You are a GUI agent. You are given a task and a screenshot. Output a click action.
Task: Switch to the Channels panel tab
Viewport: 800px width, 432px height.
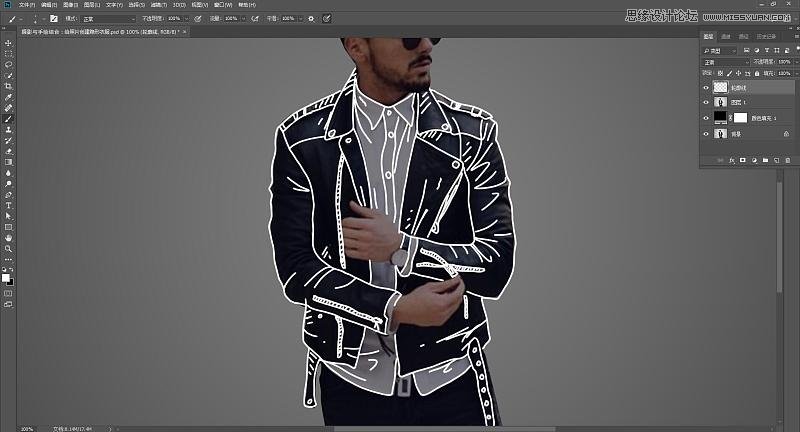click(726, 36)
